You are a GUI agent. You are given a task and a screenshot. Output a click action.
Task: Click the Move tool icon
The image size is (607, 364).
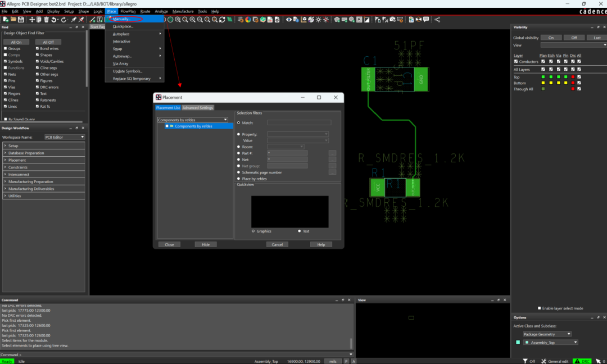point(32,20)
